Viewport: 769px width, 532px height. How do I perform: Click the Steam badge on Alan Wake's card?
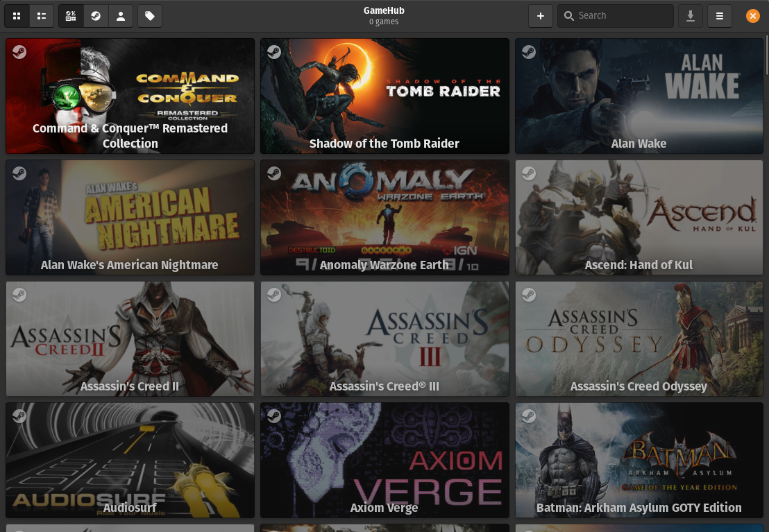[x=529, y=51]
